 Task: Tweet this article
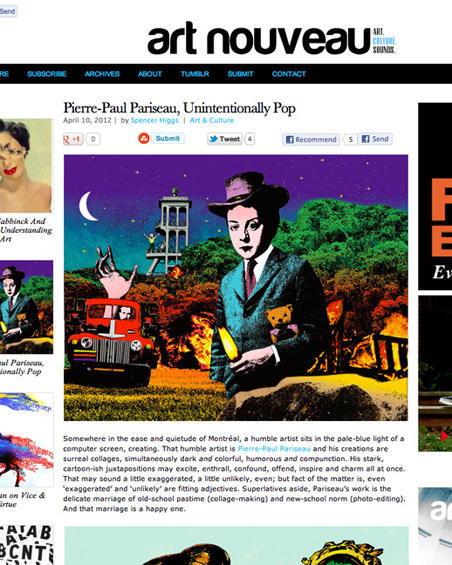pyautogui.click(x=225, y=139)
